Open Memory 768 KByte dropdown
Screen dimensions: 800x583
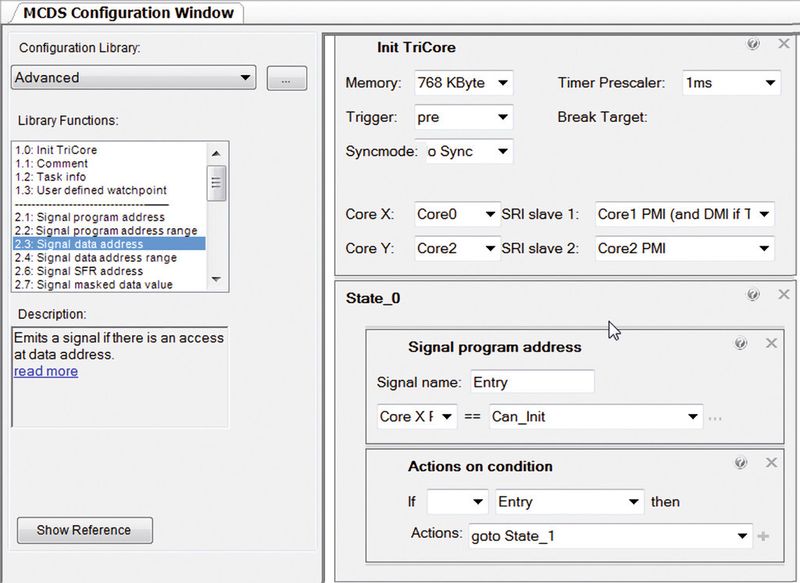click(463, 83)
